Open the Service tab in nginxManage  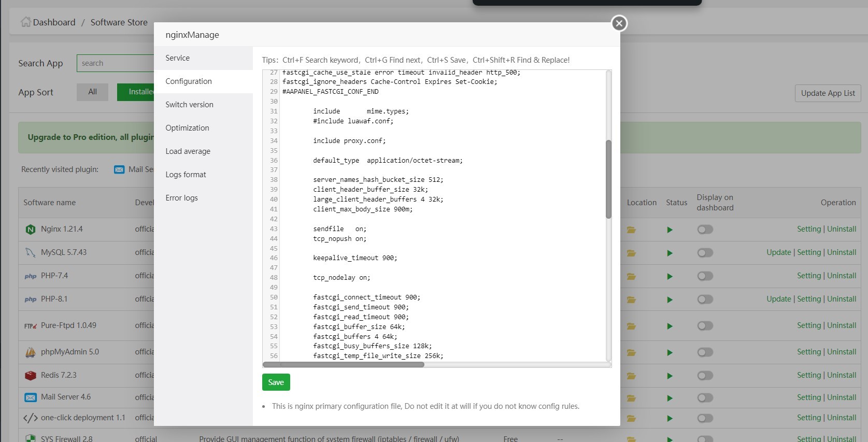pyautogui.click(x=203, y=58)
